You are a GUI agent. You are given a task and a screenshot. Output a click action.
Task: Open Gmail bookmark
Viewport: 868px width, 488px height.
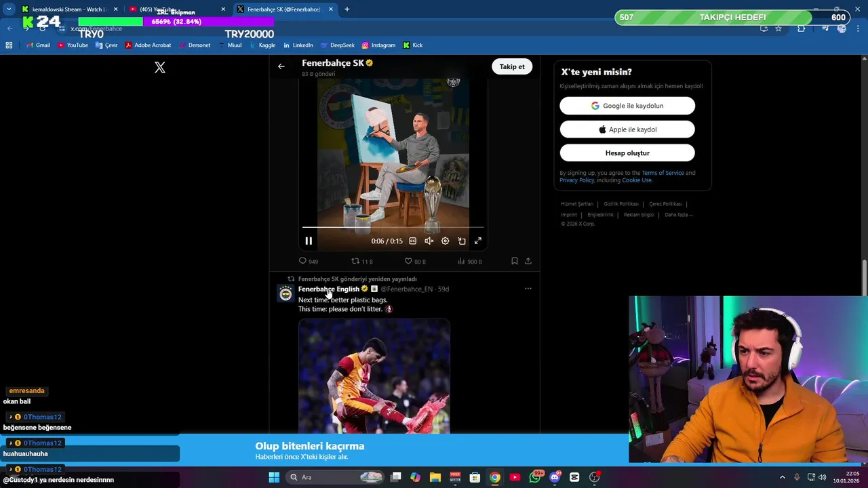tap(37, 45)
